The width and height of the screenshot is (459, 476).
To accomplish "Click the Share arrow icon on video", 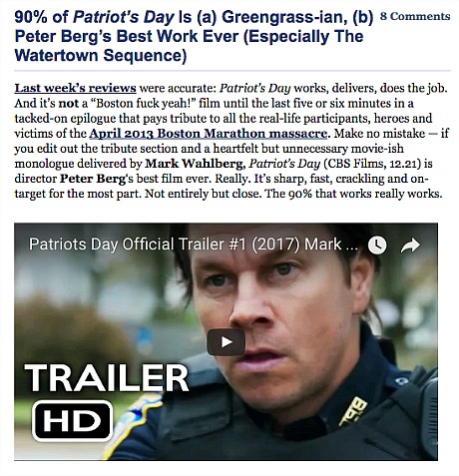I will pos(410,245).
